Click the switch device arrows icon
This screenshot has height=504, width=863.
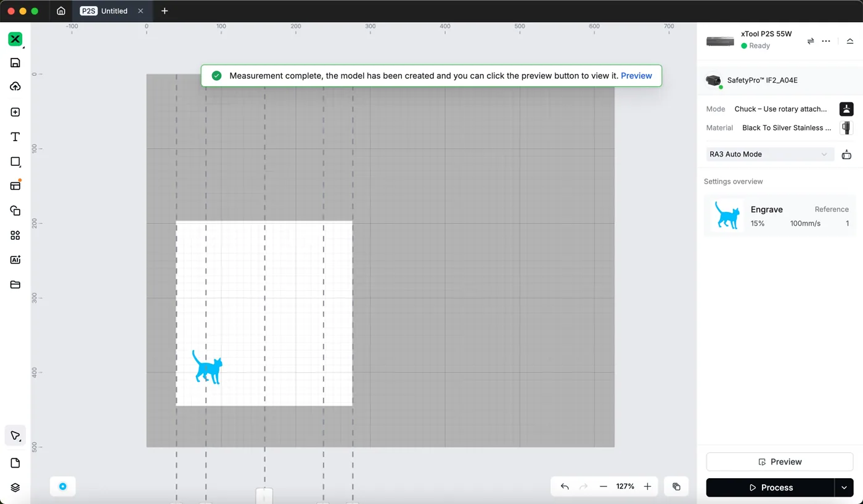coord(811,41)
